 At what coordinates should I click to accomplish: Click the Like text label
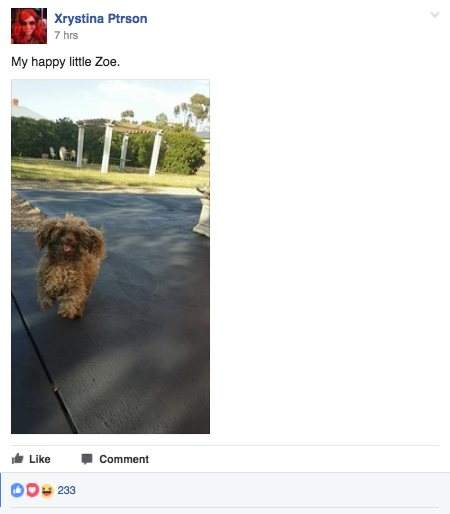pyautogui.click(x=40, y=459)
